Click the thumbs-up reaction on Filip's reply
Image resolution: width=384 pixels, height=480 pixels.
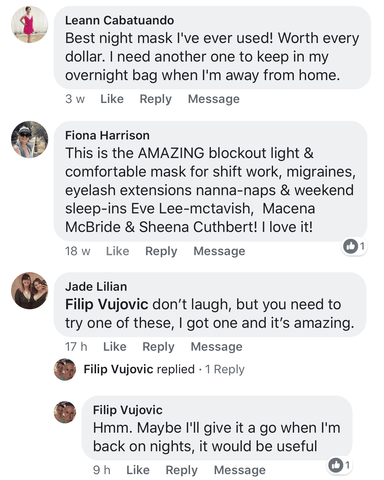tap(340, 465)
